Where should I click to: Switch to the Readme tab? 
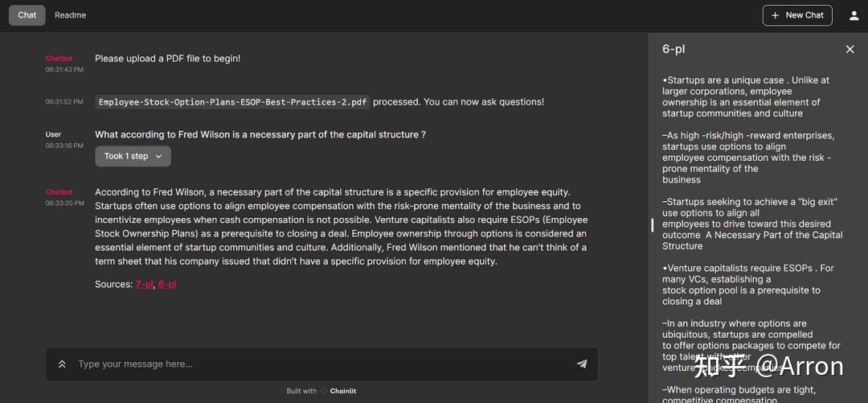(x=71, y=15)
